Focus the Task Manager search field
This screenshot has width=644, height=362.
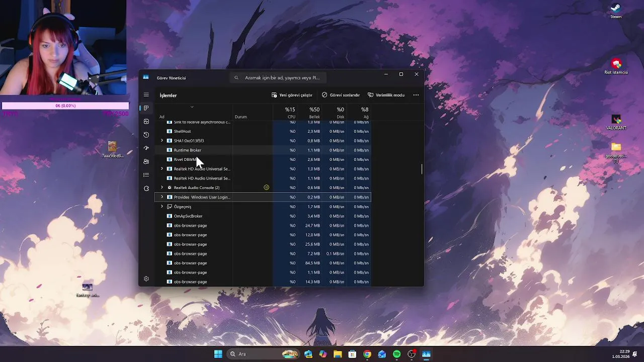click(x=279, y=78)
